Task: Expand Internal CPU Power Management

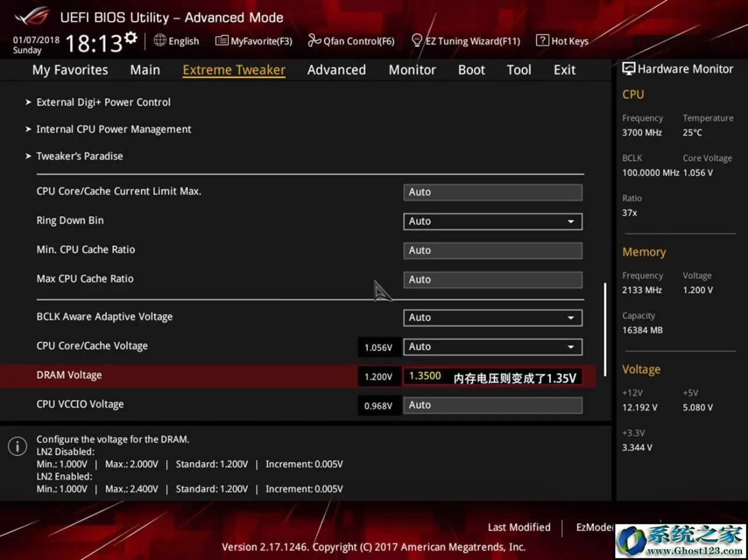Action: pyautogui.click(x=113, y=129)
